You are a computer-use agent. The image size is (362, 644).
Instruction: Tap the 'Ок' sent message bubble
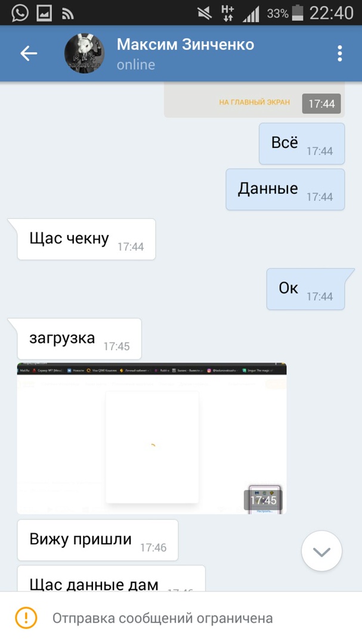[306, 289]
